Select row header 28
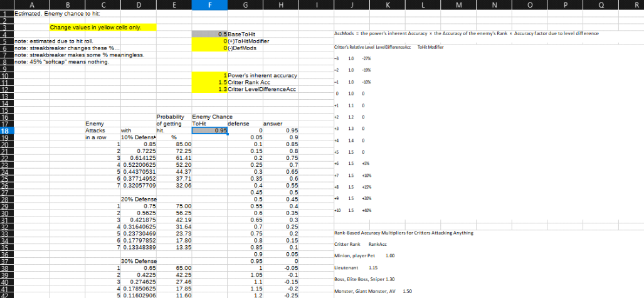Image resolution: width=644 pixels, height=298 pixels. click(6, 199)
